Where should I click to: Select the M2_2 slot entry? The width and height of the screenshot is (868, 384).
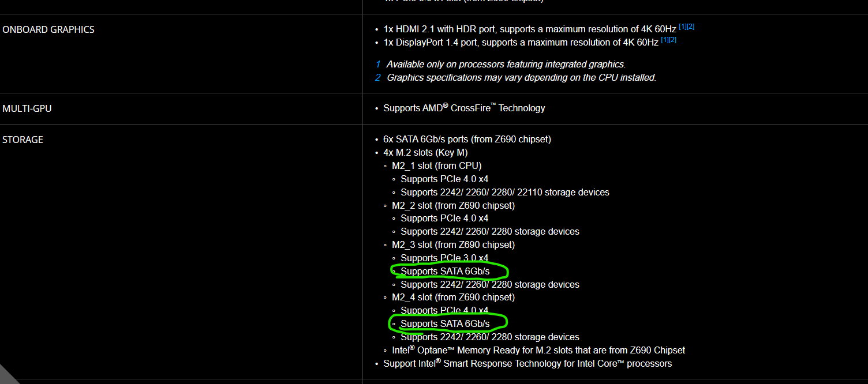[453, 206]
